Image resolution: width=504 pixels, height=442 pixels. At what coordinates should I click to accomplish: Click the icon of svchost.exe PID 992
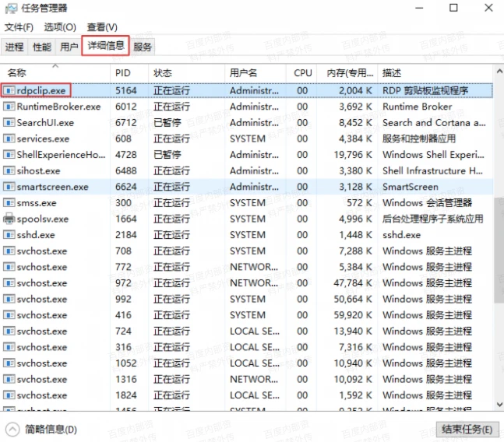pyautogui.click(x=9, y=299)
